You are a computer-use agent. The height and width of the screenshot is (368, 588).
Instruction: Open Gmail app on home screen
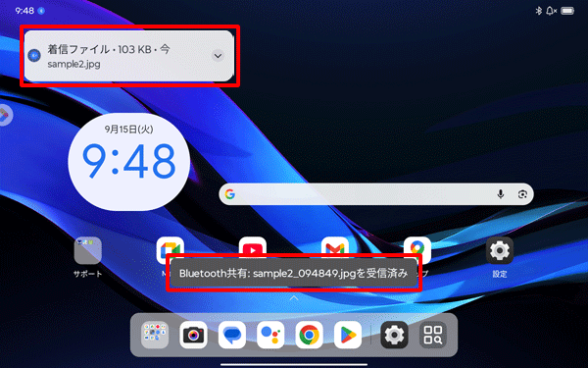[335, 247]
